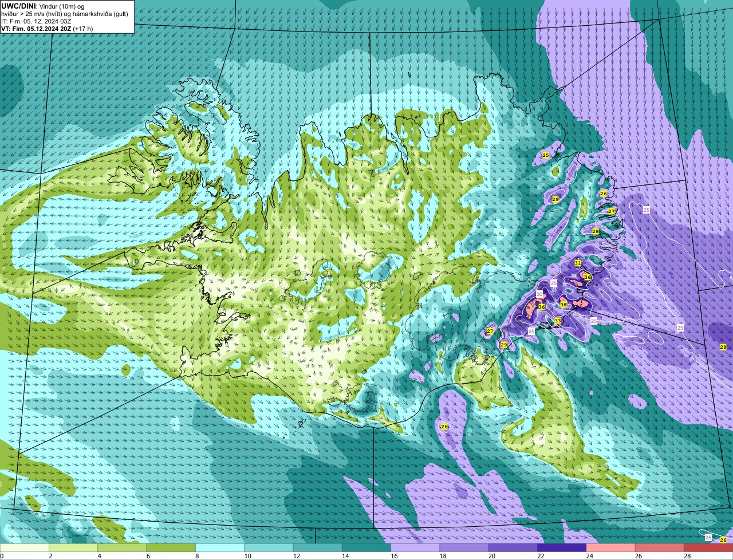Select the legend scale number 16
Image resolution: width=733 pixels, height=560 pixels.
point(394,556)
